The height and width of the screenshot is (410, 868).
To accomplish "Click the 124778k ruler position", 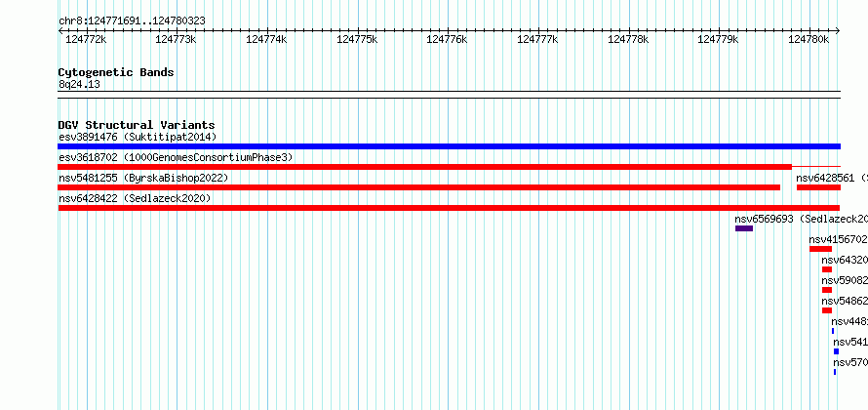I will pyautogui.click(x=628, y=39).
